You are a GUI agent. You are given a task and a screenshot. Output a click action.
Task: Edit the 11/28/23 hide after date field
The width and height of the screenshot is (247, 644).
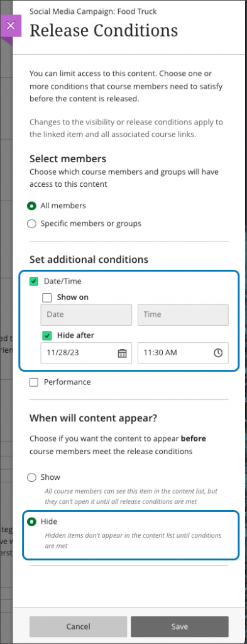pyautogui.click(x=86, y=353)
